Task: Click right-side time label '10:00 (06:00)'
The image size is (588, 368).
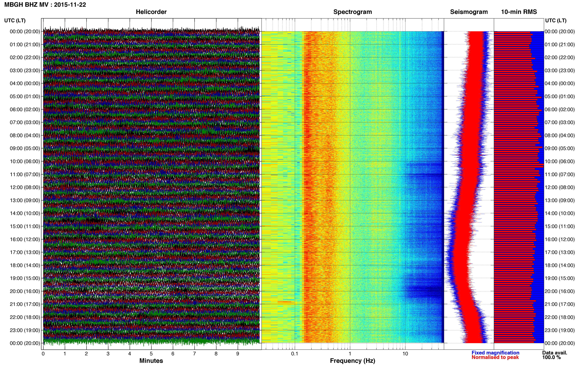Action: [x=560, y=161]
